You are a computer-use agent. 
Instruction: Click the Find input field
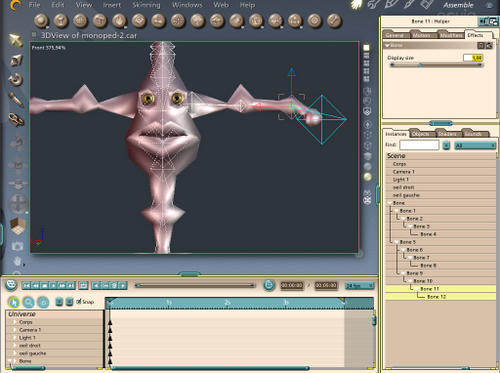[419, 145]
